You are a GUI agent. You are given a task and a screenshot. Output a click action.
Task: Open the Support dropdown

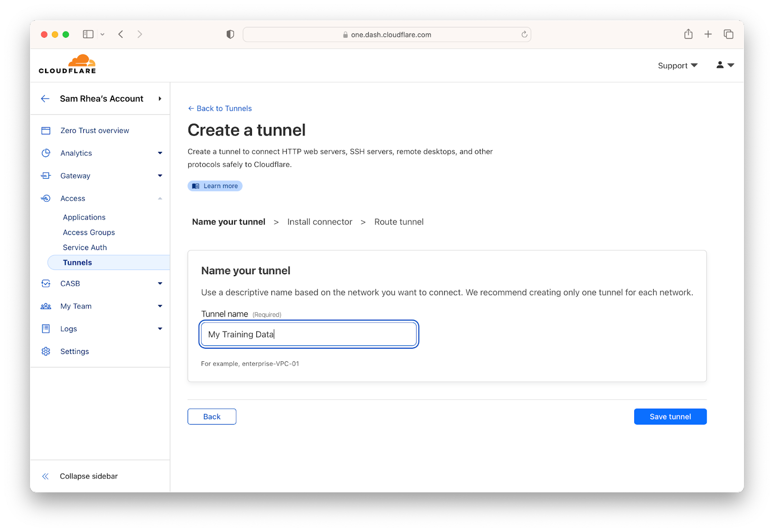click(x=677, y=65)
